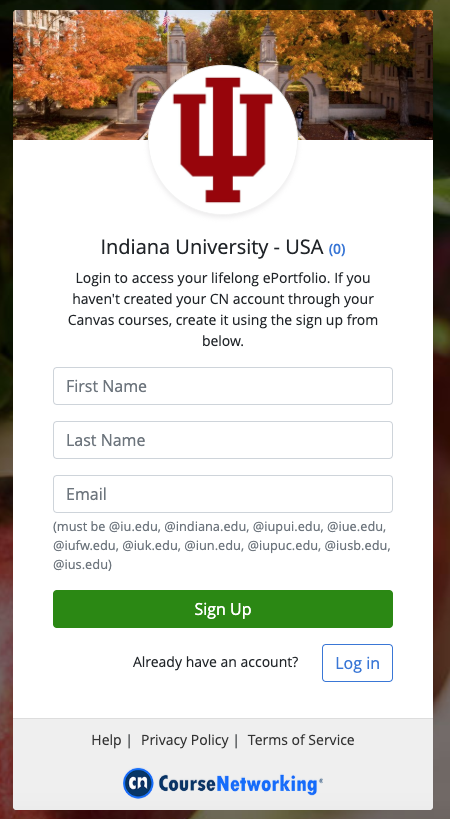Click the campus banner photo
Viewport: 450px width, 819px height.
coord(223,75)
